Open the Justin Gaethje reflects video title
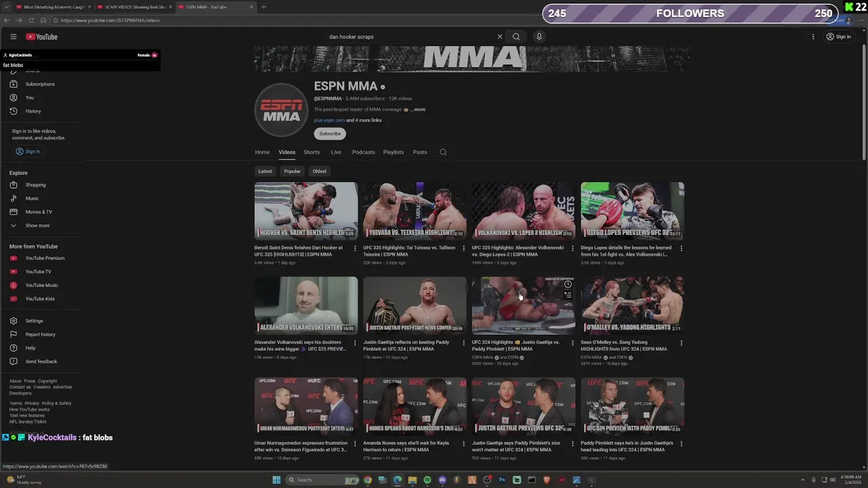 (x=406, y=346)
